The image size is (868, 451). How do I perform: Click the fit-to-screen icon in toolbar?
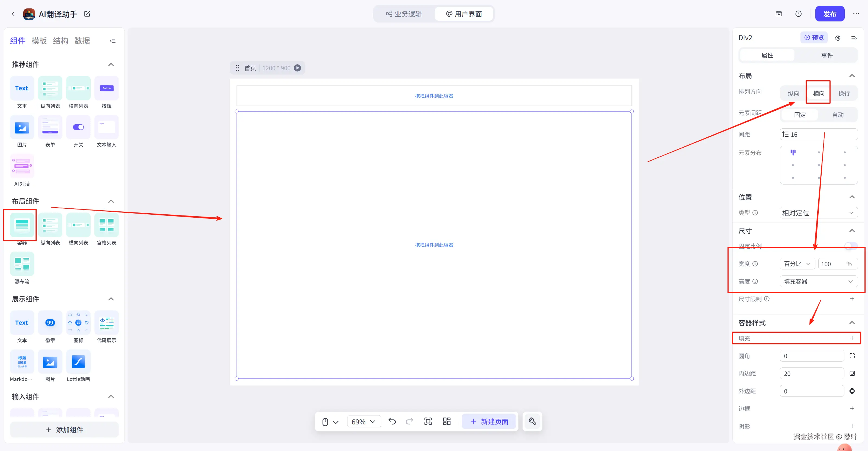pyautogui.click(x=428, y=421)
